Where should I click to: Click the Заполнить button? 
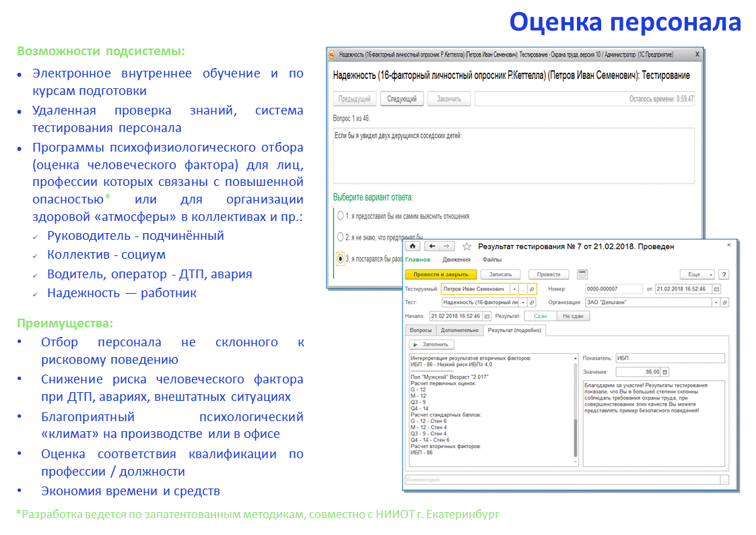[x=432, y=344]
